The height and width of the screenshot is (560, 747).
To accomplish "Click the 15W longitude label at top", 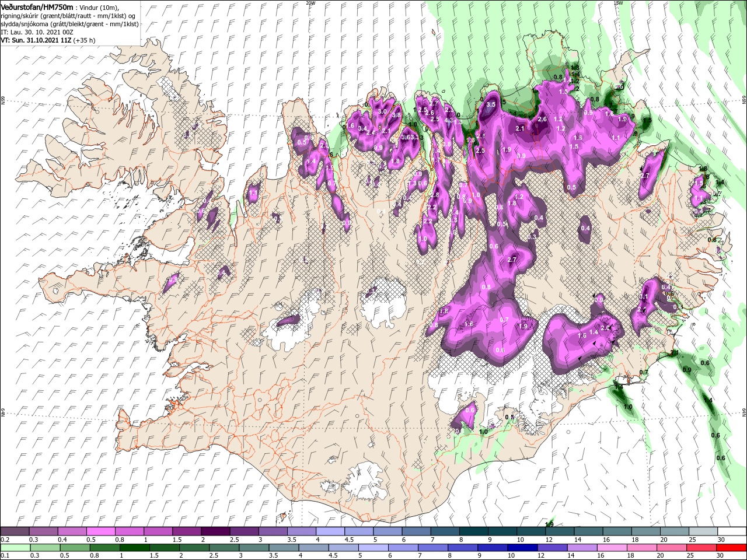I will coord(617,3).
